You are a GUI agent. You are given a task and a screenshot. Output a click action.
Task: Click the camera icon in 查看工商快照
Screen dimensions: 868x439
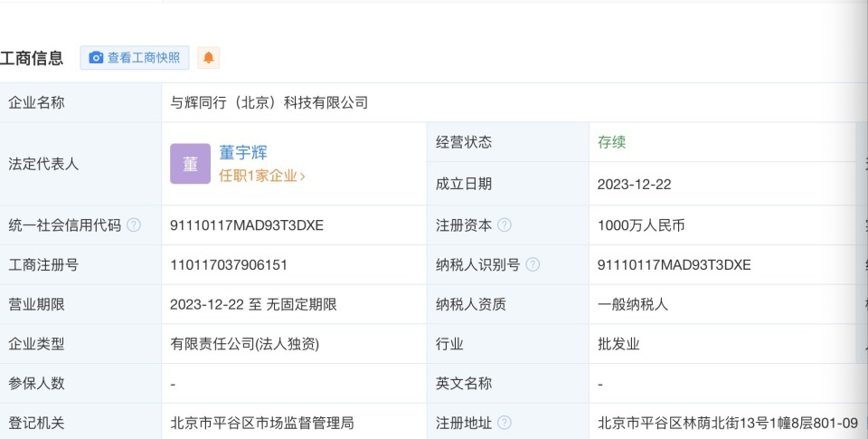(x=97, y=58)
